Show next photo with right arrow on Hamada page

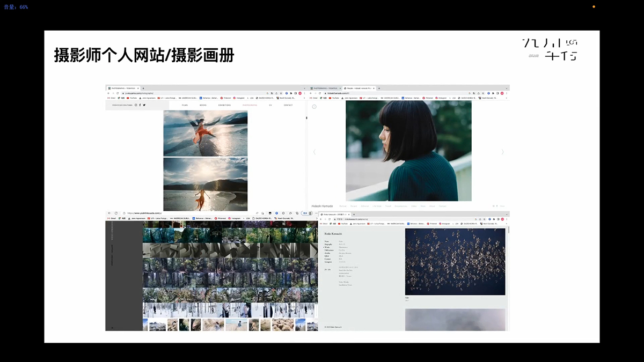pos(502,152)
